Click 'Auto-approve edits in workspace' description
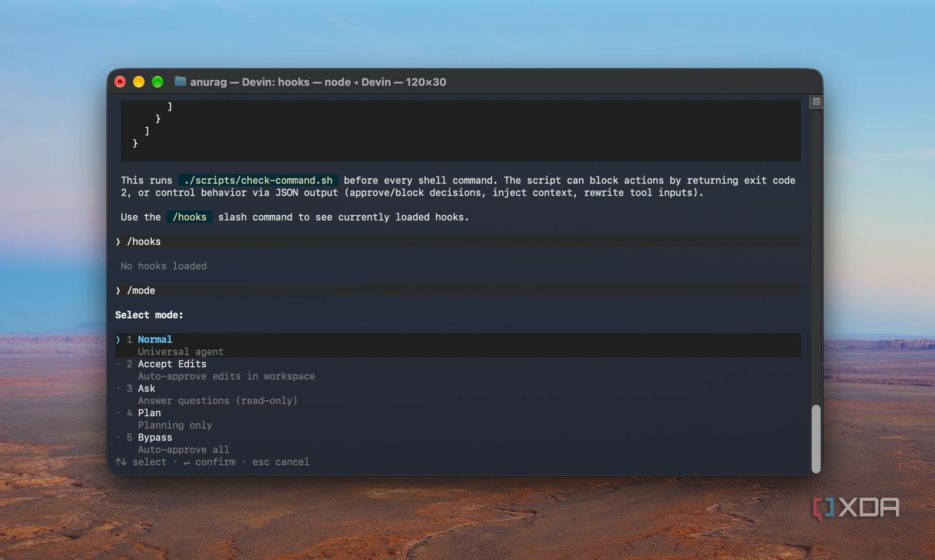Viewport: 935px width, 560px height. [x=227, y=377]
